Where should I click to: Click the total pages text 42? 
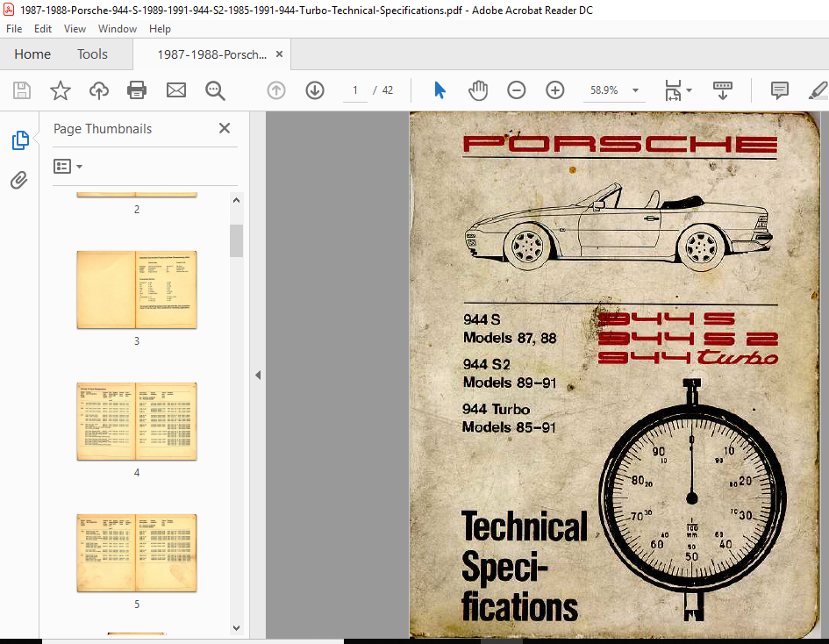point(388,90)
